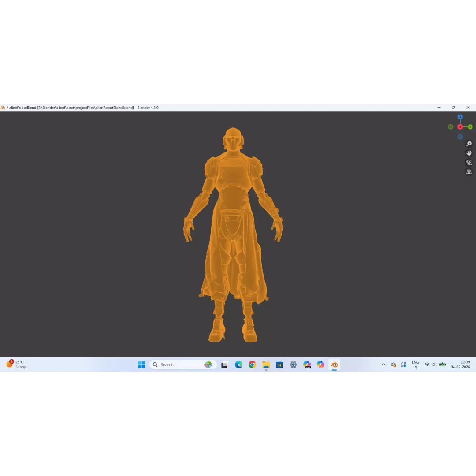Click the Windows Search field
This screenshot has width=476, height=476.
[x=176, y=364]
